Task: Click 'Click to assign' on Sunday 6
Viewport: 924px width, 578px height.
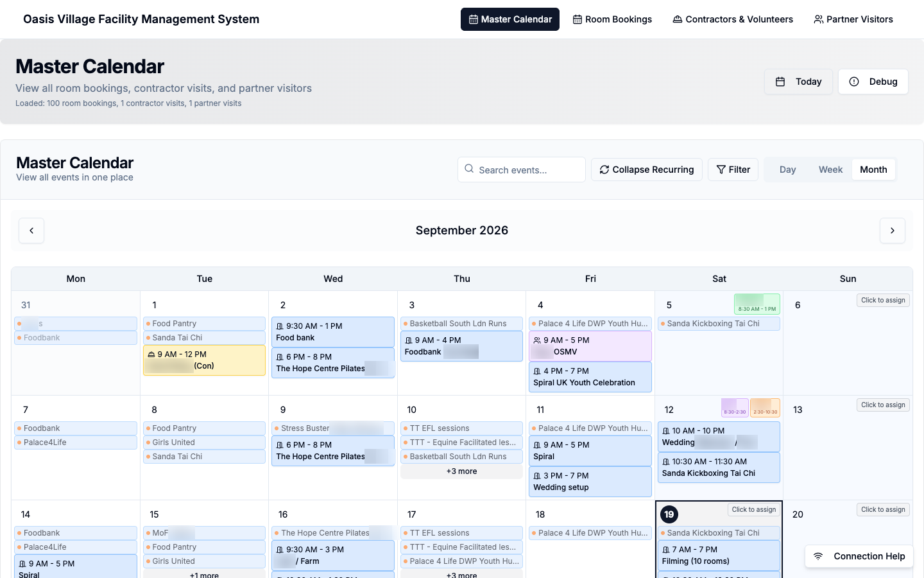Action: point(883,300)
